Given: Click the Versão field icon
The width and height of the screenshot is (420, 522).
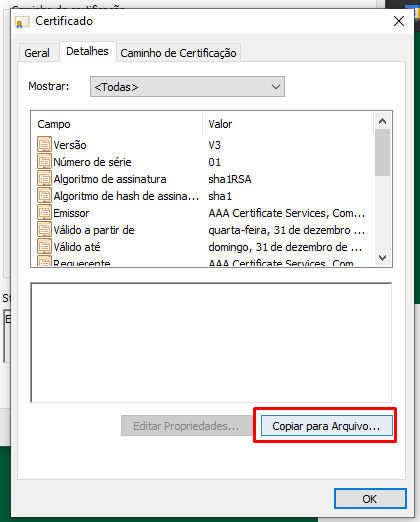Looking at the screenshot, I should pyautogui.click(x=44, y=145).
